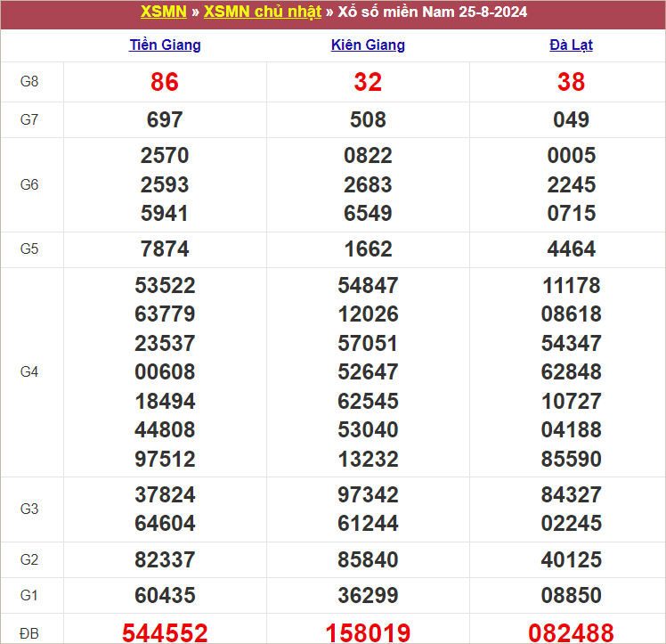This screenshot has height=644, width=666.
Task: Click Kiên Giang G7 result 508
Action: (368, 119)
